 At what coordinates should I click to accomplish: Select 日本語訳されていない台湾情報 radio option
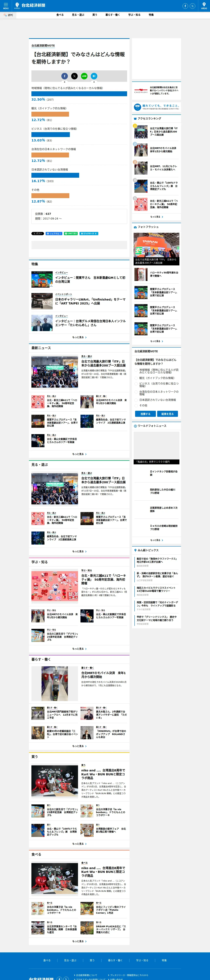pyautogui.click(x=136, y=400)
